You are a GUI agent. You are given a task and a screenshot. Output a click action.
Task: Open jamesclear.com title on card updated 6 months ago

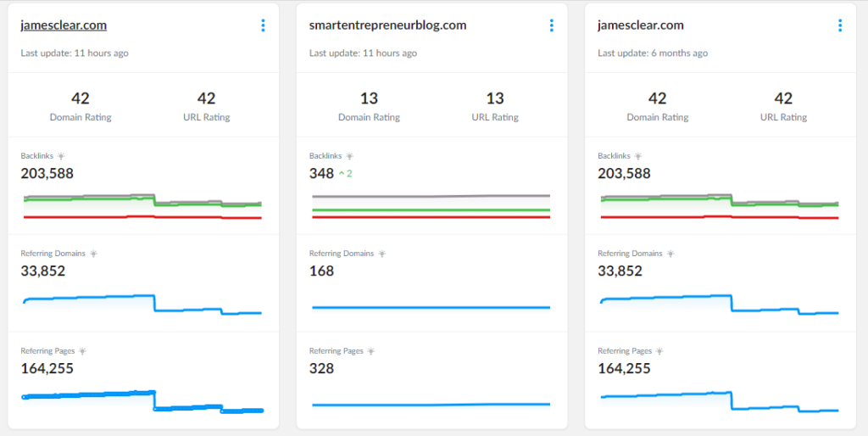click(x=641, y=25)
